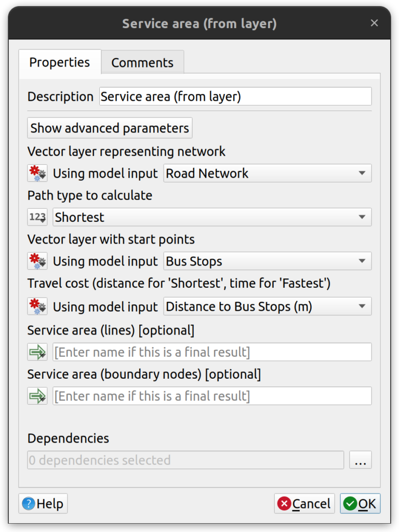Viewport: 399px width, 532px height.
Task: Expand the Shortest path type dropdown
Action: point(212,217)
